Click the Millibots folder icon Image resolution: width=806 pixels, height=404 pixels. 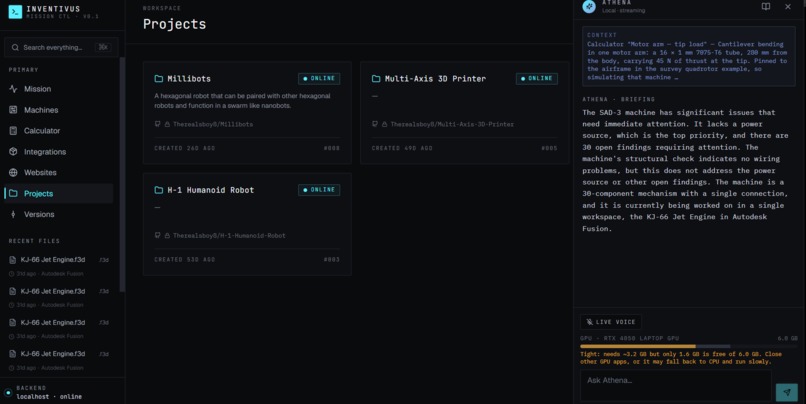159,79
